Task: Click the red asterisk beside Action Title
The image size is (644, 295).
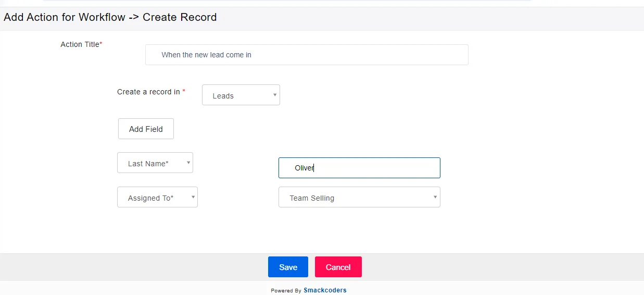Action: (101, 44)
